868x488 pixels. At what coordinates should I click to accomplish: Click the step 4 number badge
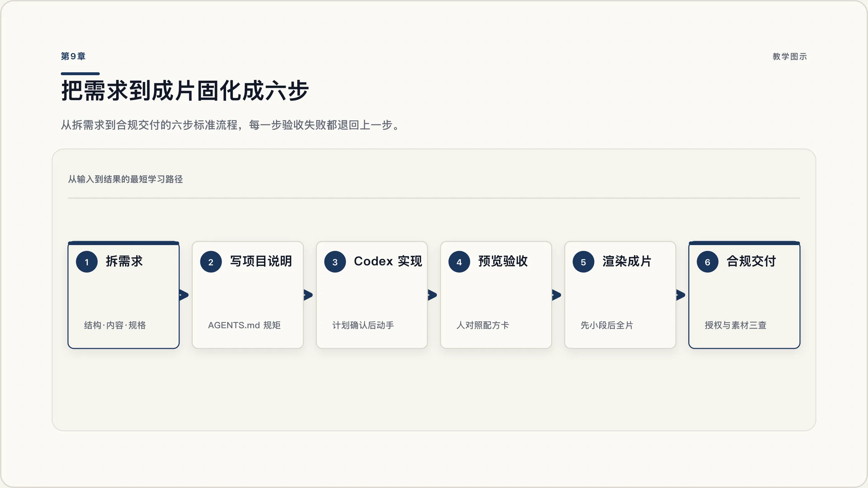(x=459, y=262)
